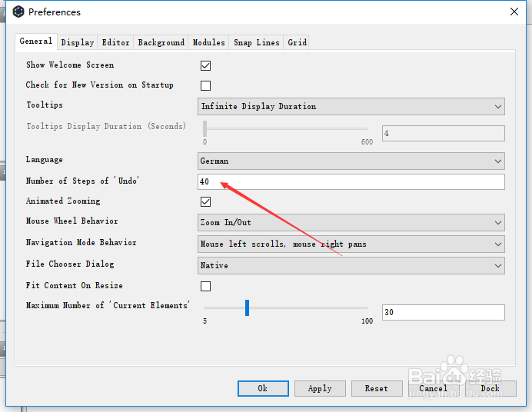Open the Display tab
532x412 pixels.
pyautogui.click(x=78, y=43)
